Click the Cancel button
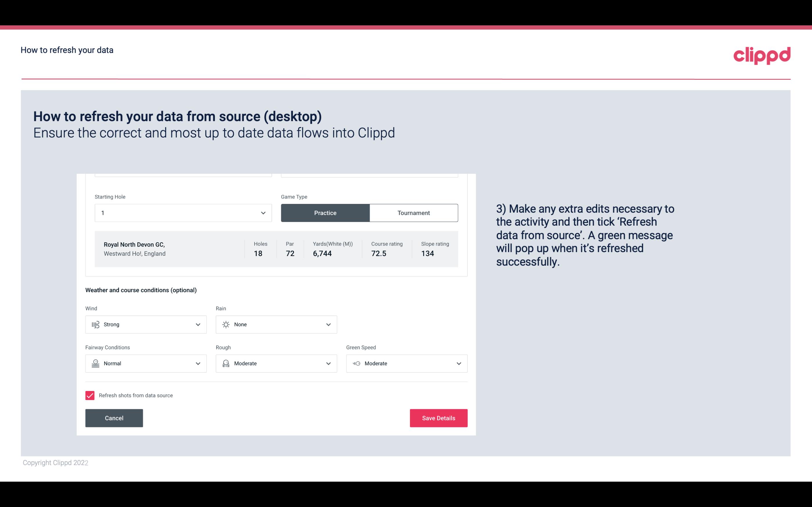This screenshot has width=812, height=507. (x=114, y=418)
